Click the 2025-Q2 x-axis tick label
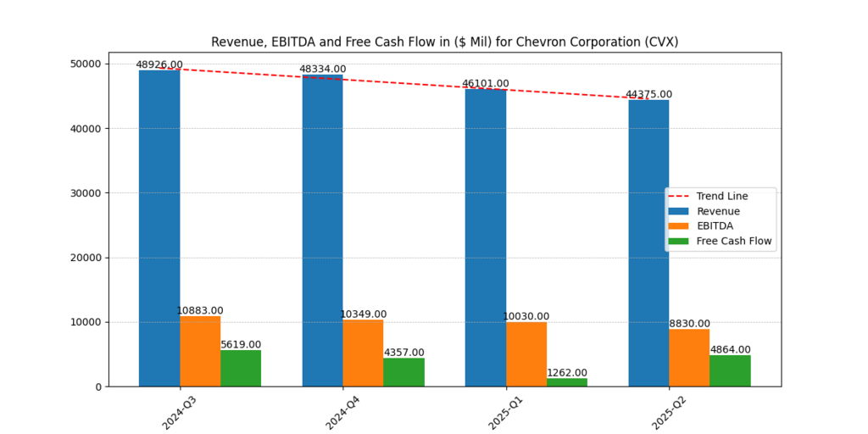The height and width of the screenshot is (434, 868). pos(668,411)
